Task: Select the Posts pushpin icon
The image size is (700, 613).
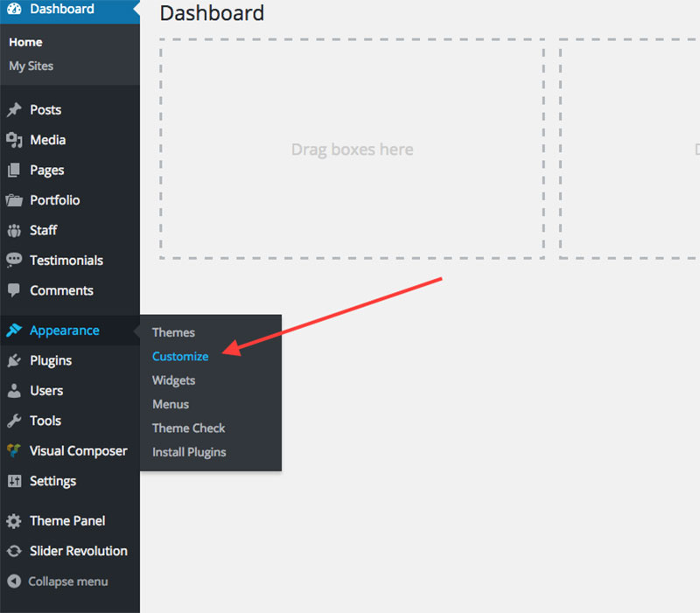Action: 14,109
